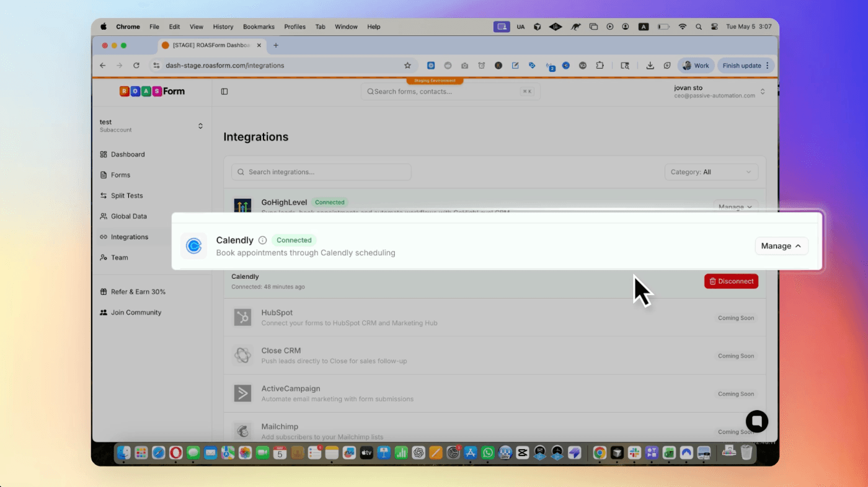Reload the page in Chrome
Image resolution: width=868 pixels, height=487 pixels.
point(136,65)
